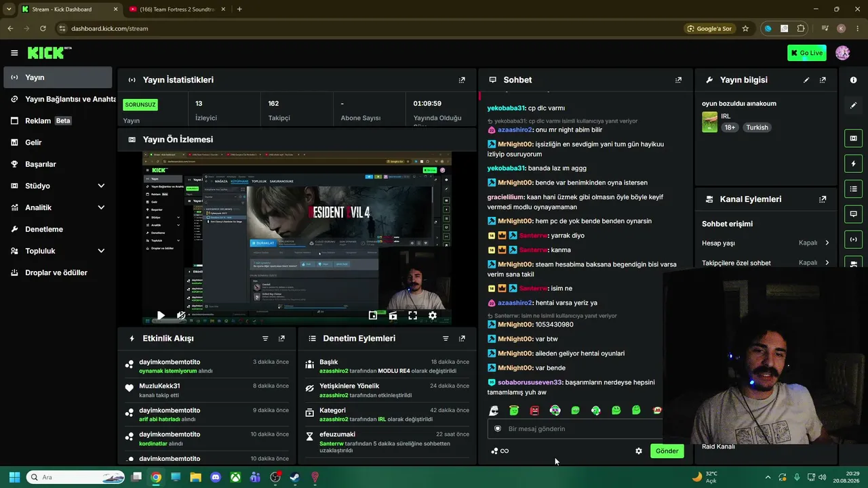Viewport: 868px width, 488px height.
Task: Pop out the Sohbet chat panel
Action: [x=678, y=80]
